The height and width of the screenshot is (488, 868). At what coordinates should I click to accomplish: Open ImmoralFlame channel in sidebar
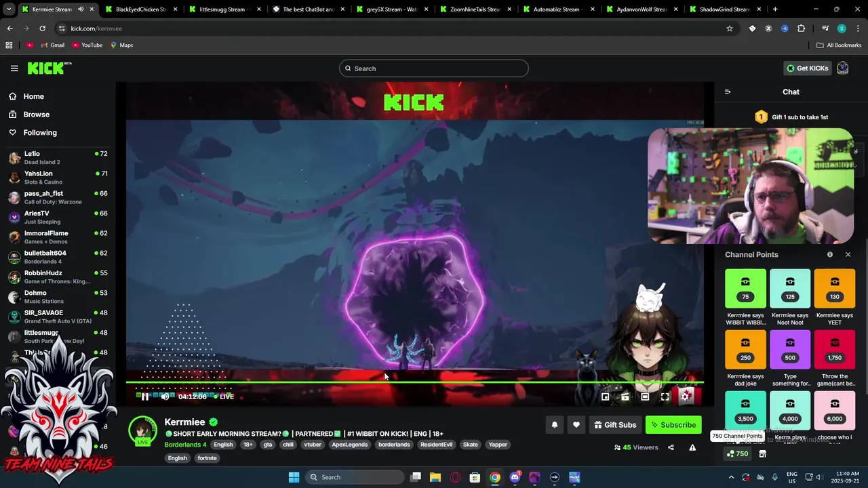58,237
